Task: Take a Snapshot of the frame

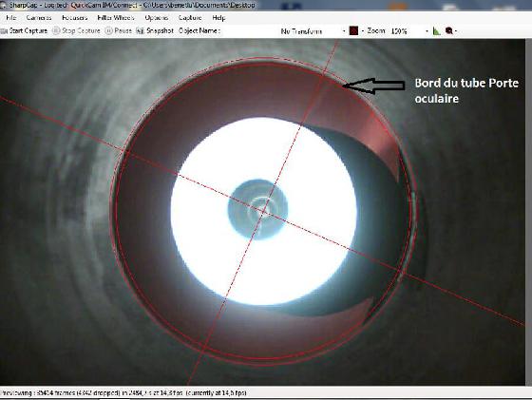Action: click(x=155, y=30)
